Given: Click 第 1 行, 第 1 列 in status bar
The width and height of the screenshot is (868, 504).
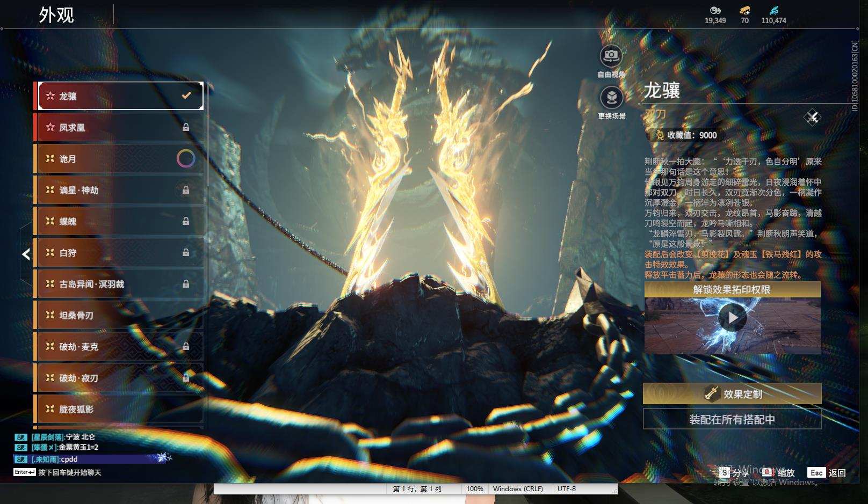Looking at the screenshot, I should [x=417, y=489].
